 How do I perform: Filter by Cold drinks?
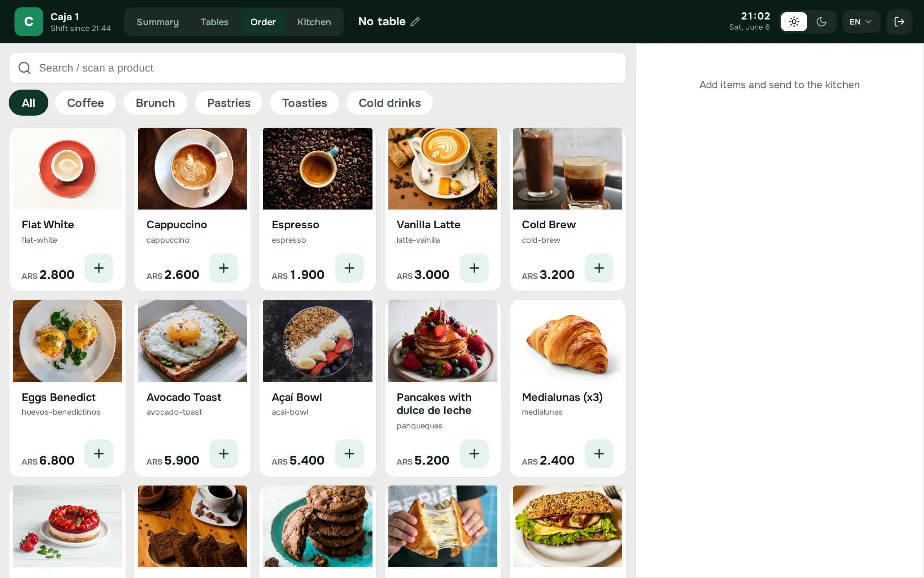pyautogui.click(x=389, y=103)
